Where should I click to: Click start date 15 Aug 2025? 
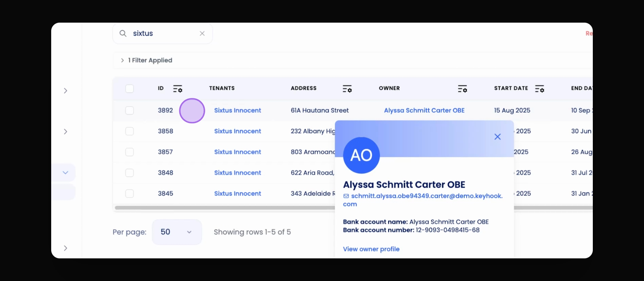[512, 110]
